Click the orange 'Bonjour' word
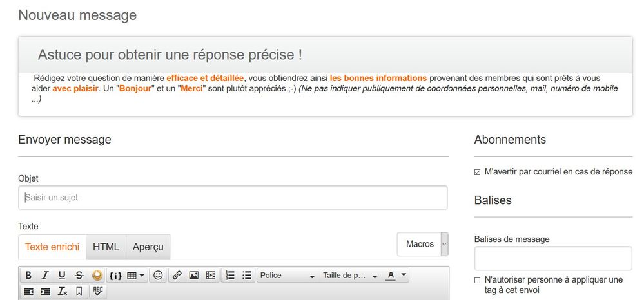The width and height of the screenshot is (644, 300). pos(135,89)
